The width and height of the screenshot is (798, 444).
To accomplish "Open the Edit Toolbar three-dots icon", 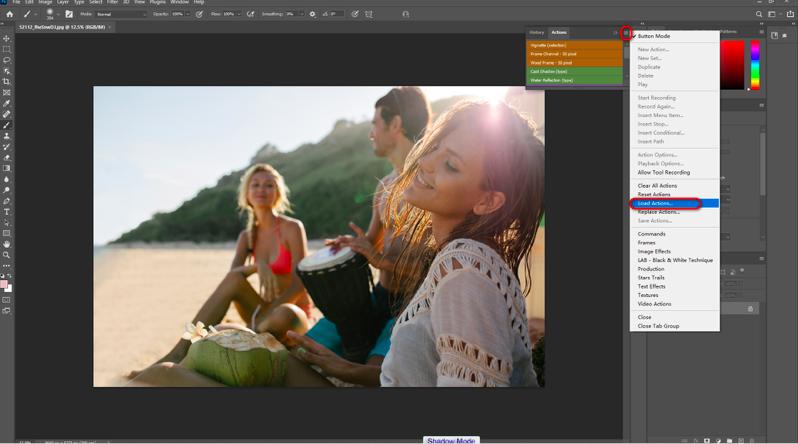I will (7, 266).
